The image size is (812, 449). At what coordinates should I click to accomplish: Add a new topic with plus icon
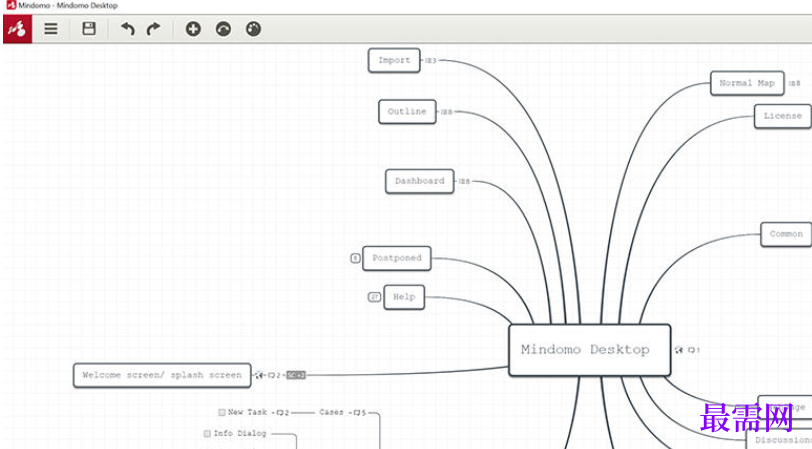193,29
